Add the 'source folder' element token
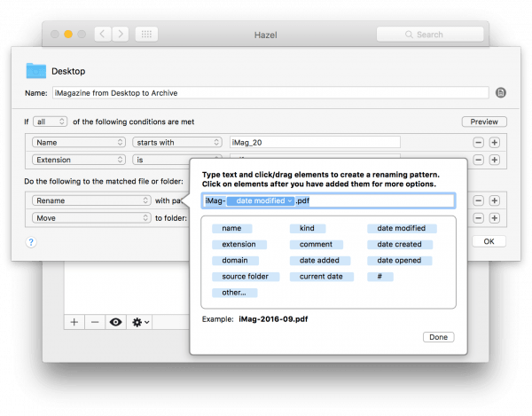 [246, 277]
